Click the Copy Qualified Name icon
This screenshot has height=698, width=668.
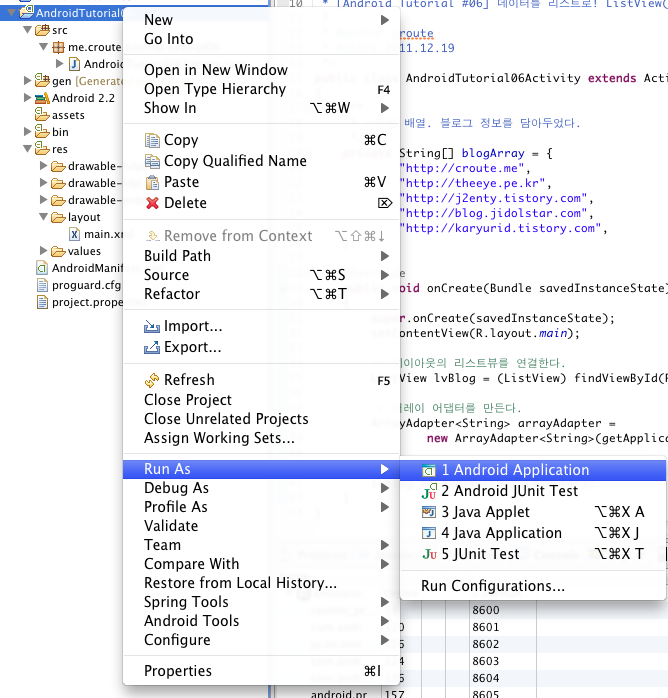click(x=152, y=161)
